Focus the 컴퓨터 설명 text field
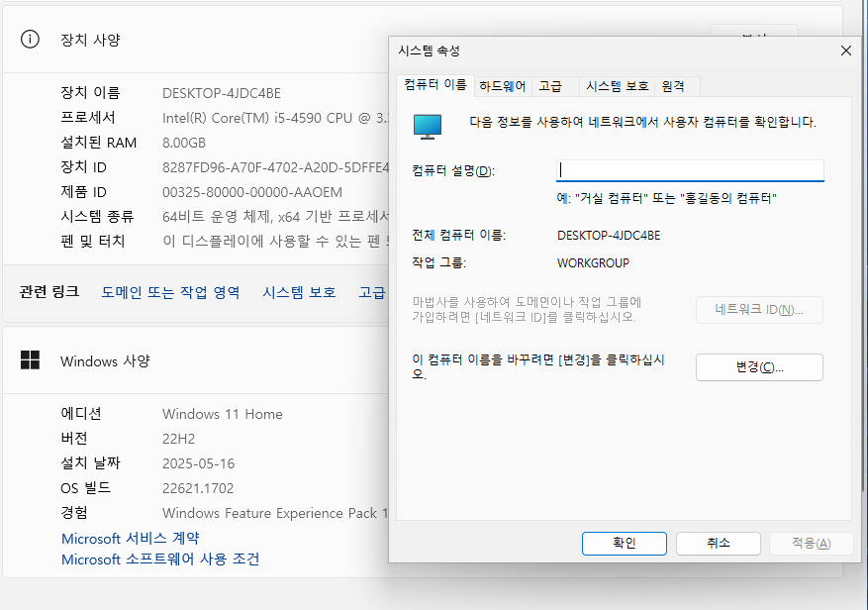The width and height of the screenshot is (868, 610). (x=690, y=170)
